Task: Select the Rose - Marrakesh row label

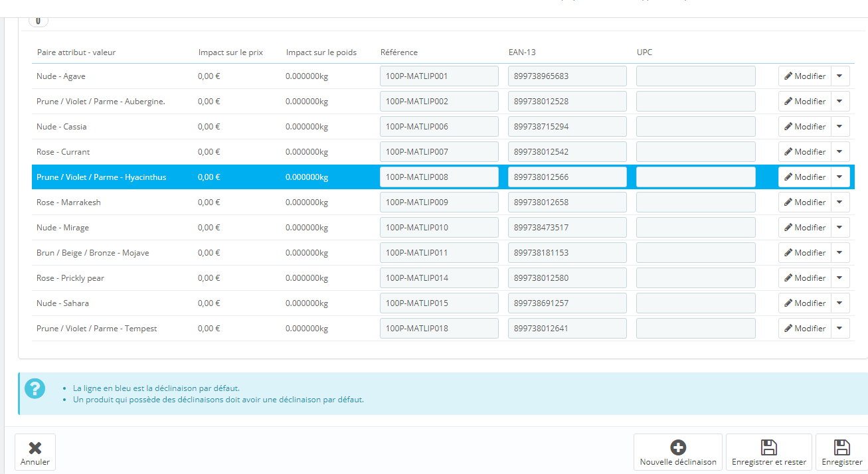Action: 68,202
